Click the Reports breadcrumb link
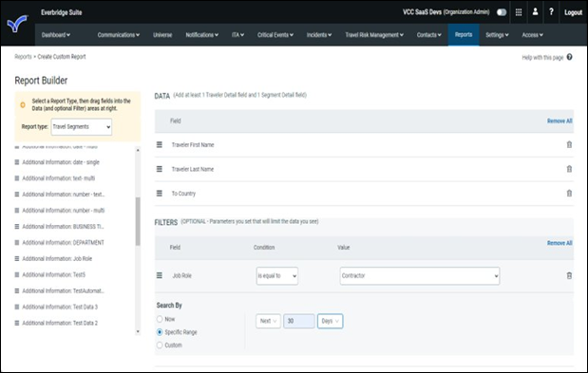The height and width of the screenshot is (373, 588). click(23, 57)
